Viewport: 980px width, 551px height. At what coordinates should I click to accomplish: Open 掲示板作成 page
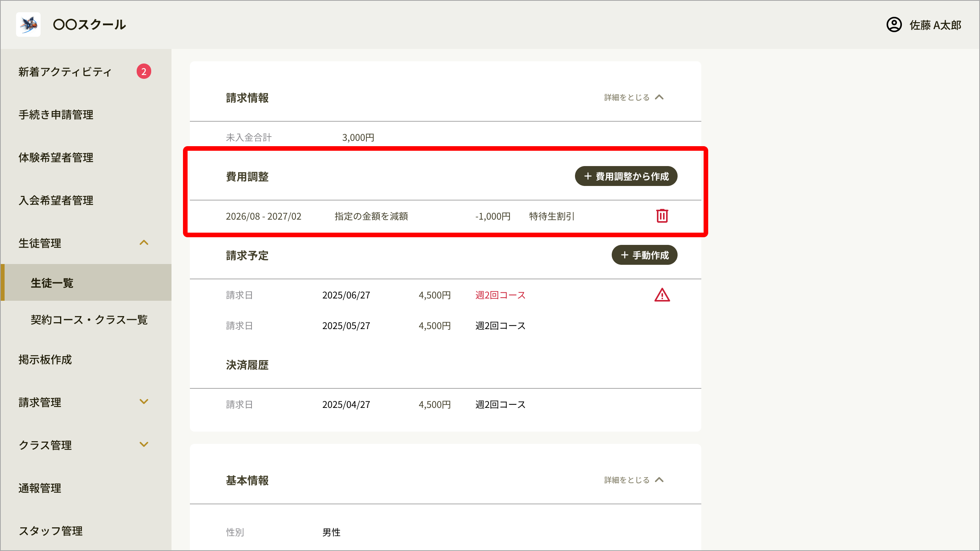(45, 359)
